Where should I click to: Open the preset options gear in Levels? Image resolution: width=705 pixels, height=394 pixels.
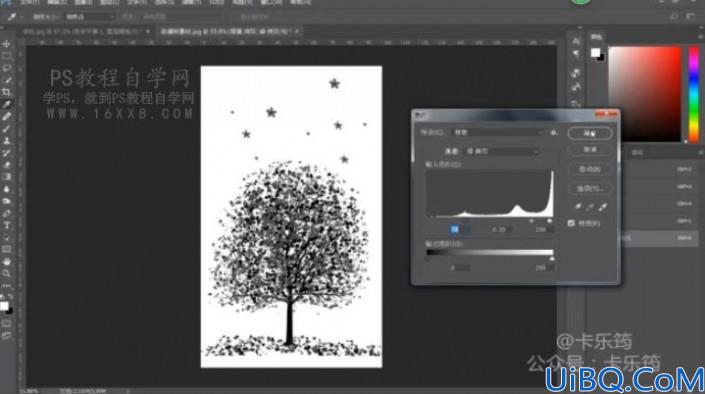[554, 133]
